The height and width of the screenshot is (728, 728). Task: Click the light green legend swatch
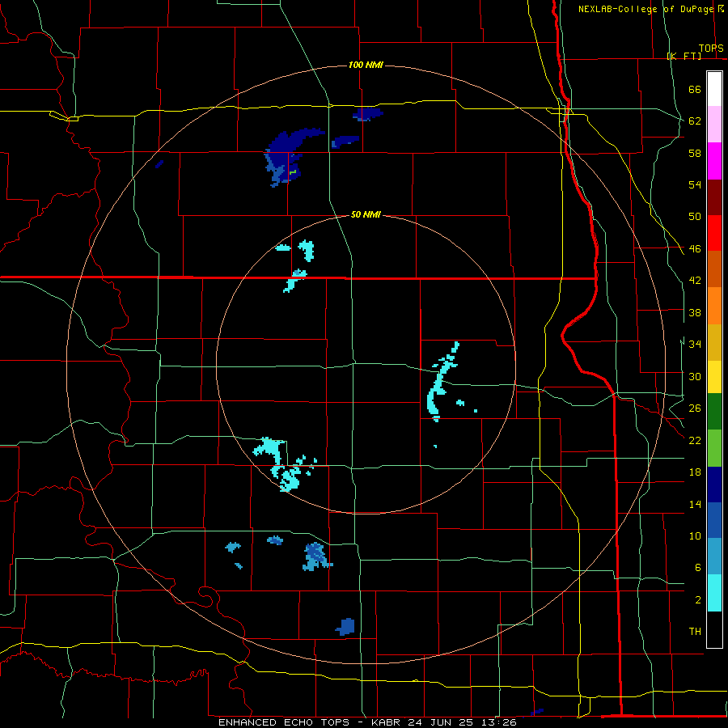(714, 448)
